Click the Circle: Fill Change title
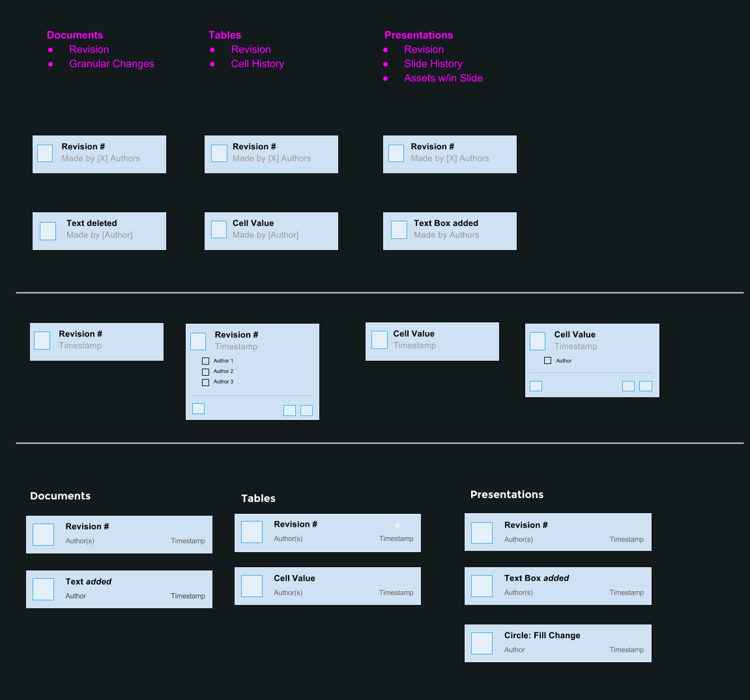750x700 pixels. tap(542, 635)
